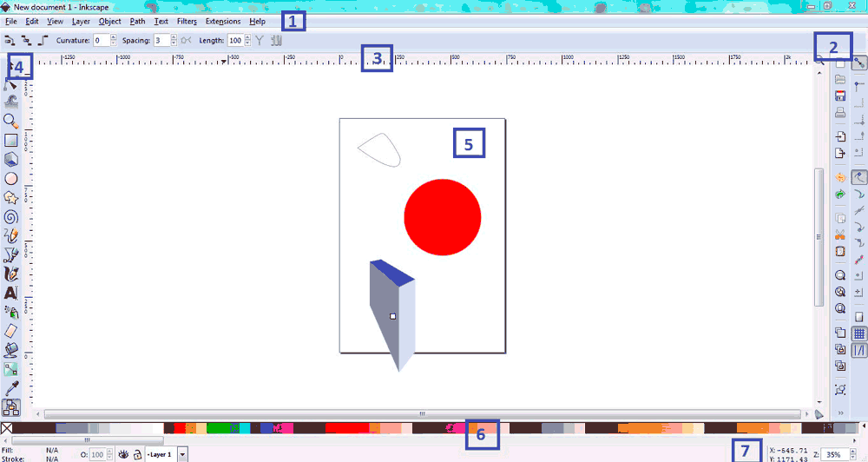
Task: Click the Paste clipboard icon
Action: point(840,251)
